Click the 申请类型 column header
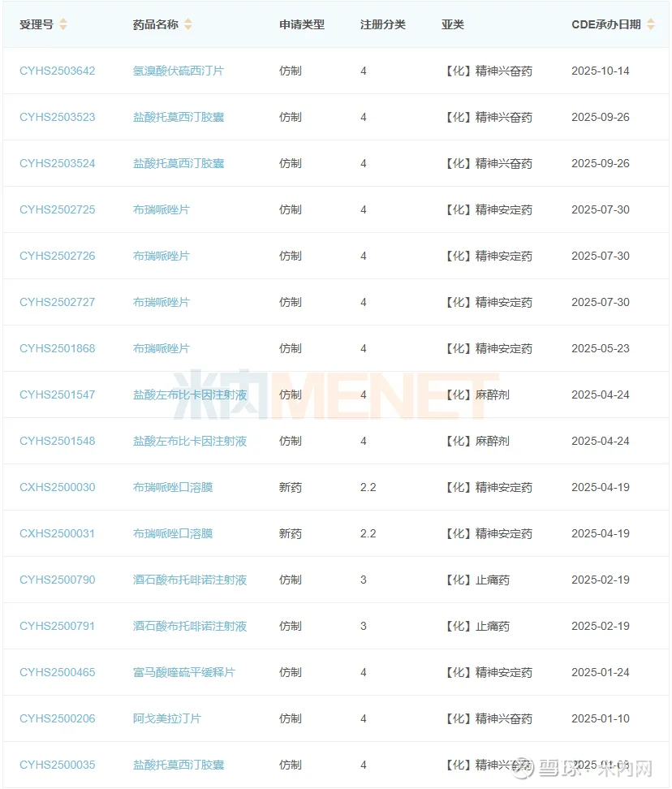This screenshot has height=789, width=672. point(301,24)
